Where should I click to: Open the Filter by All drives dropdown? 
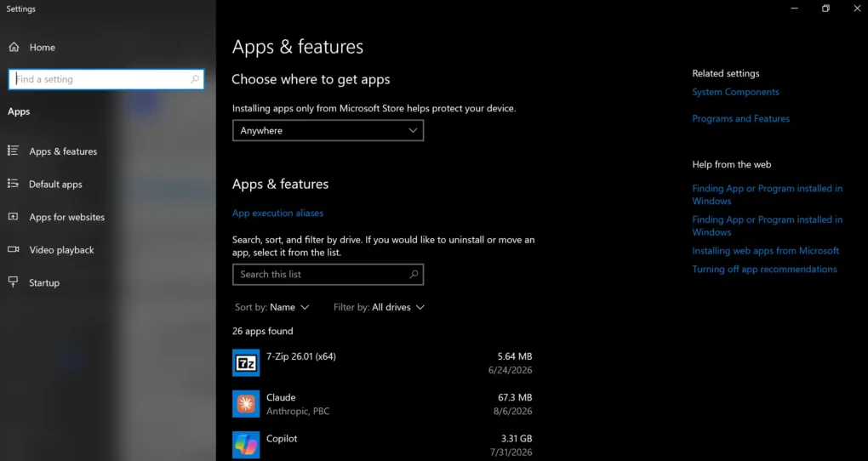coord(379,307)
